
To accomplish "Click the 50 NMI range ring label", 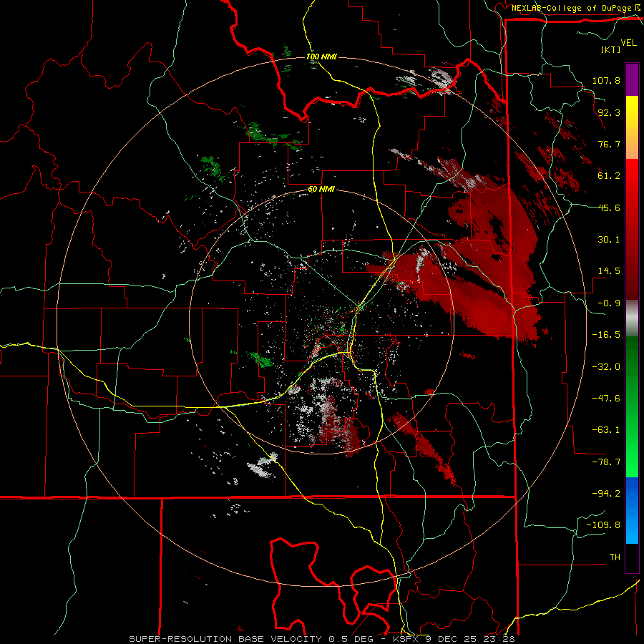I will tap(321, 190).
